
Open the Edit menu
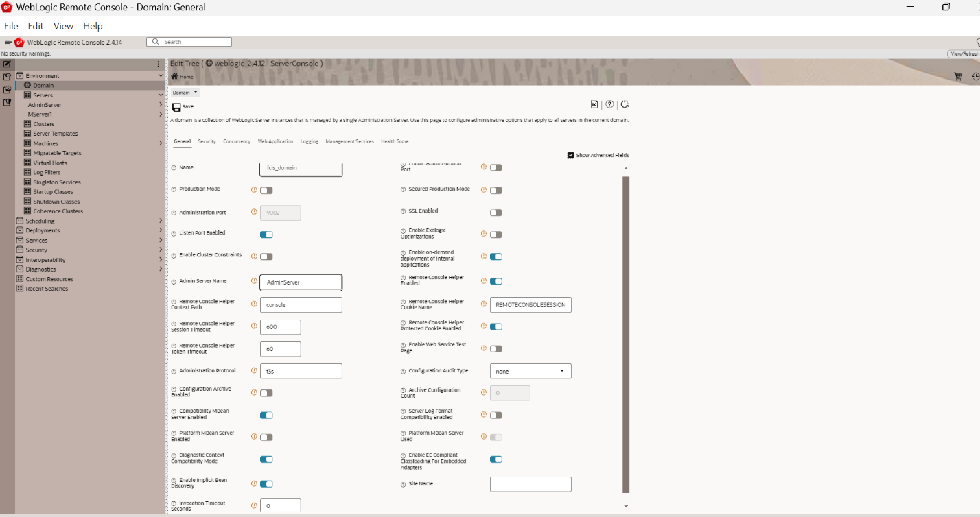point(36,26)
